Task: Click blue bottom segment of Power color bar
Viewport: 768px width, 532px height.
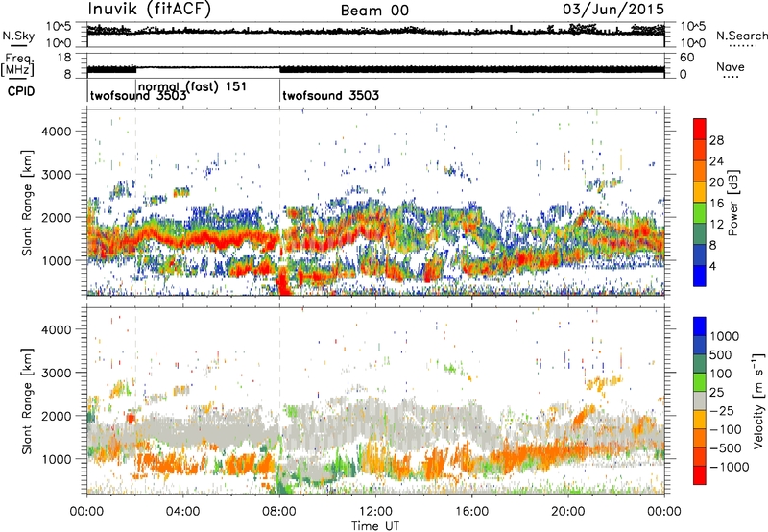Action: [x=700, y=276]
